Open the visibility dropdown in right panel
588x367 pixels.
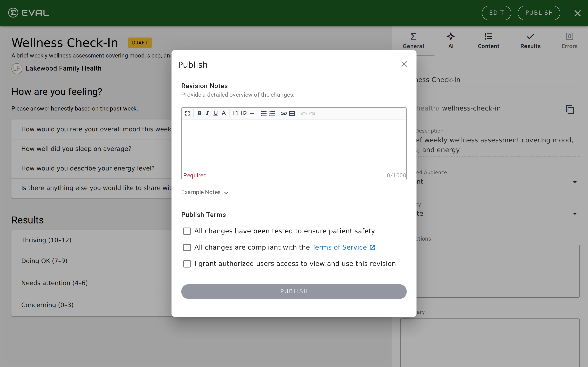(x=575, y=213)
